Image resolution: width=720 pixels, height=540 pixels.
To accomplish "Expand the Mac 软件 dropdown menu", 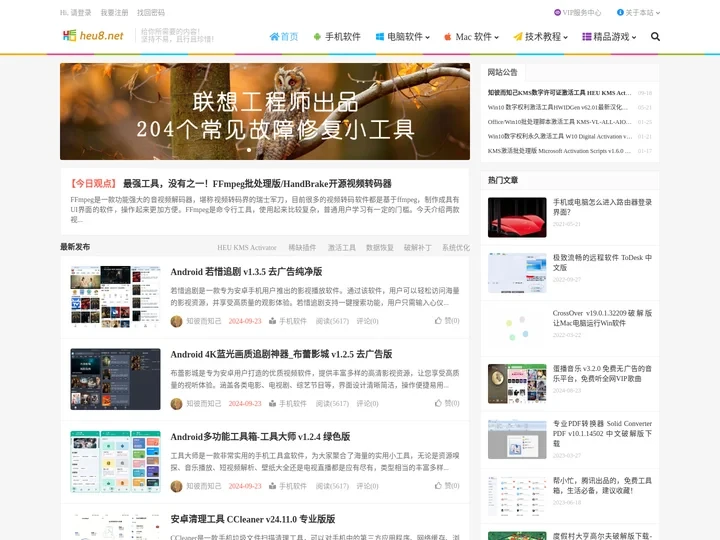I will [x=496, y=38].
